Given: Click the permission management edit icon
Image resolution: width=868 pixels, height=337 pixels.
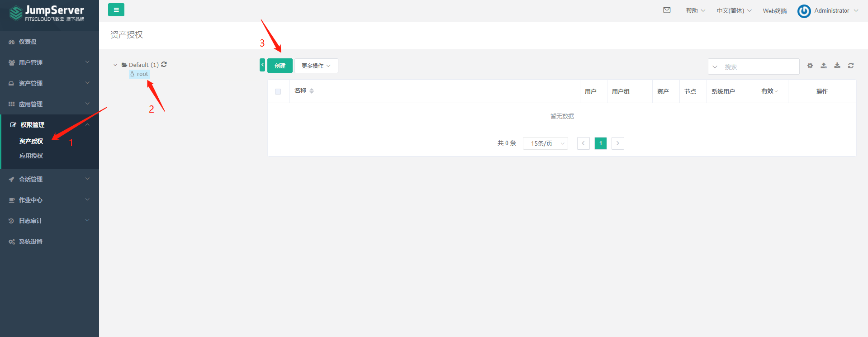Looking at the screenshot, I should click(x=13, y=125).
